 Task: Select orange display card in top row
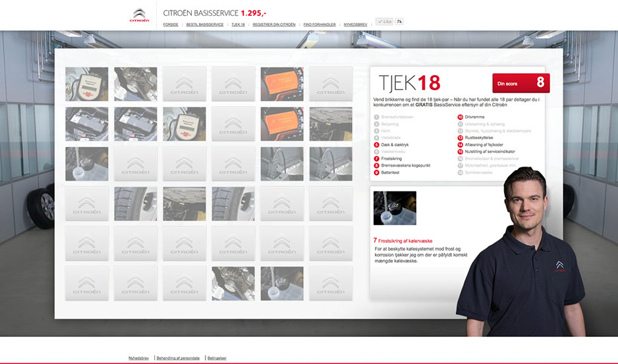[x=282, y=84]
